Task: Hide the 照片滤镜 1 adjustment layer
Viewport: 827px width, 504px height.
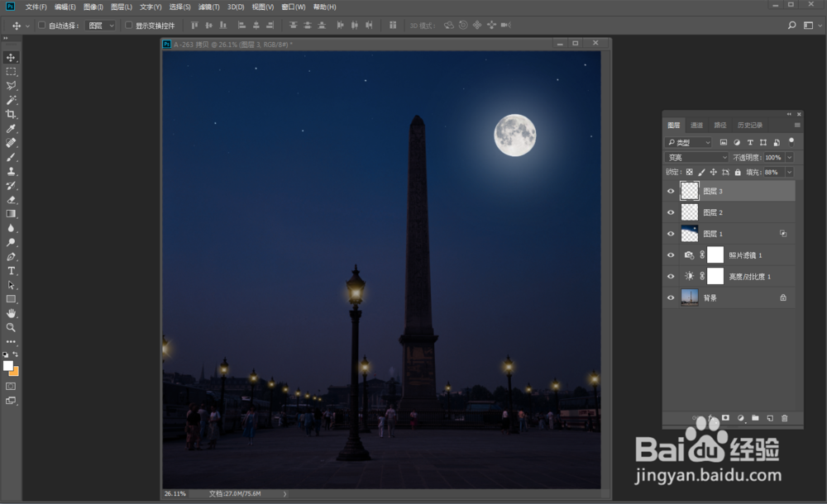Action: click(671, 255)
